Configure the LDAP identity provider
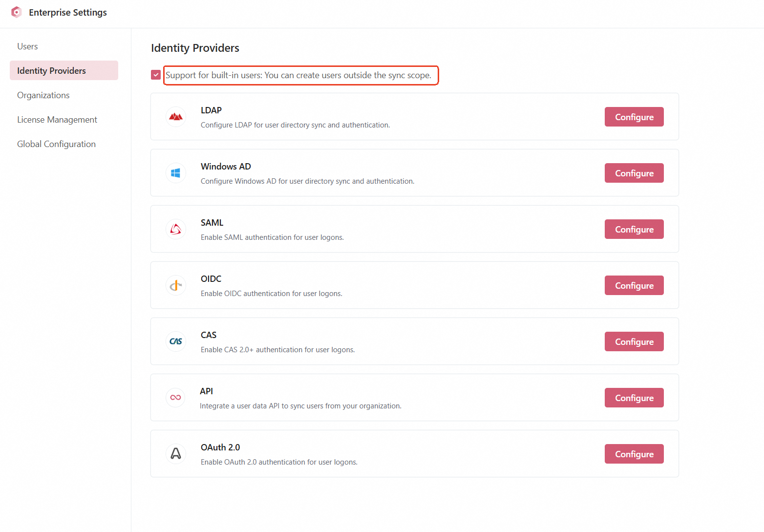Viewport: 764px width, 532px height. tap(634, 117)
